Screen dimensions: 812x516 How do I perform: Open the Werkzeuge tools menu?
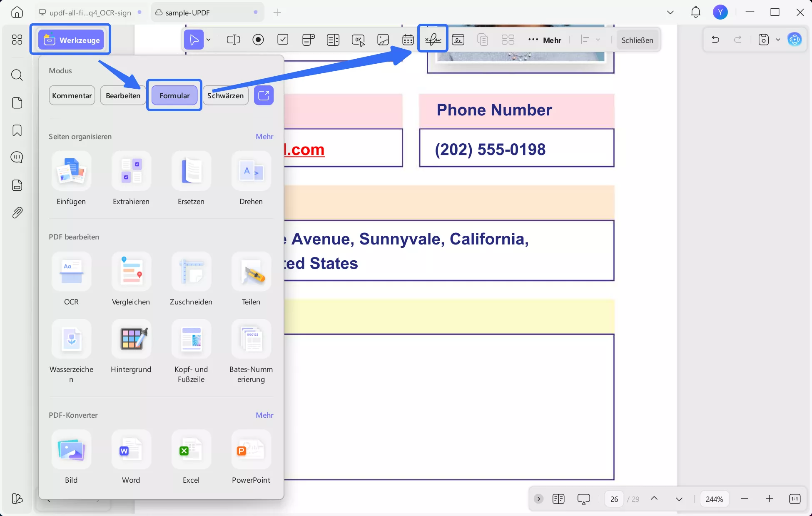tap(71, 40)
